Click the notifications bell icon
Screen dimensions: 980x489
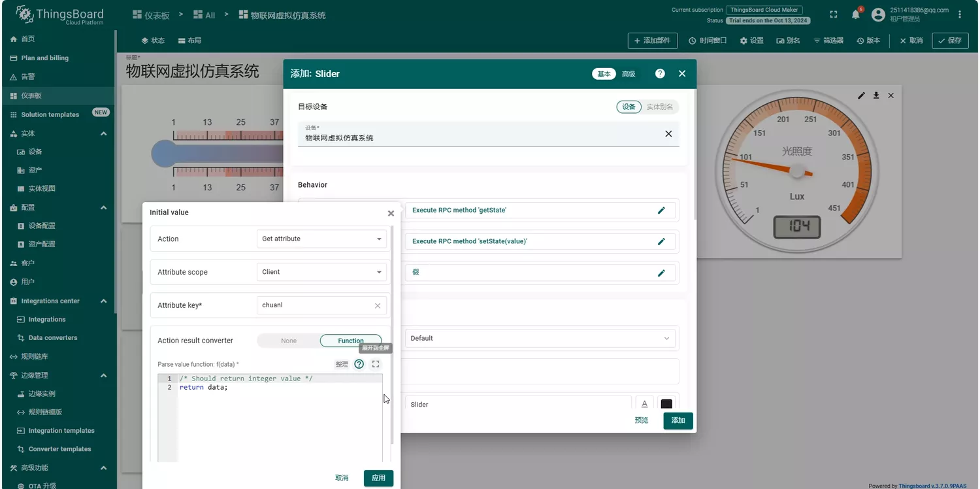tap(856, 14)
